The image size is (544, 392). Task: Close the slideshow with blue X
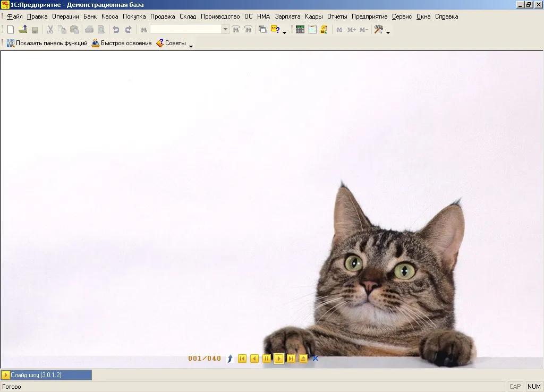(315, 359)
